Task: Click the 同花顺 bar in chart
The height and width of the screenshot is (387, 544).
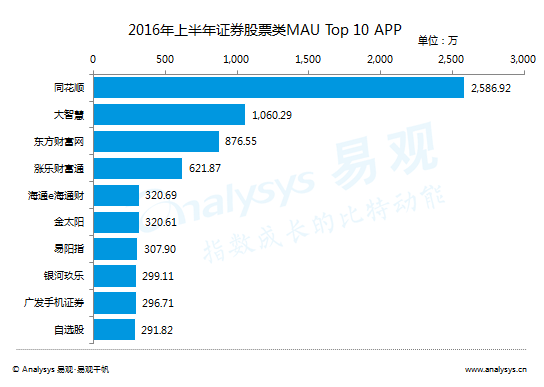Action: [279, 87]
